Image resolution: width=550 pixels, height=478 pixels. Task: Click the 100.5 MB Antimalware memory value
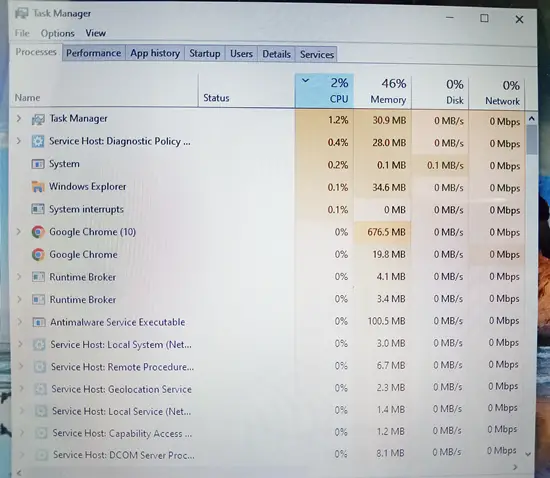pyautogui.click(x=386, y=321)
